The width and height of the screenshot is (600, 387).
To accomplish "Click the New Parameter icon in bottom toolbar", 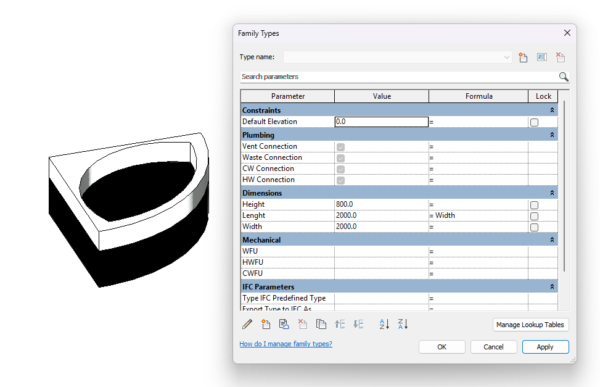I will tap(266, 324).
